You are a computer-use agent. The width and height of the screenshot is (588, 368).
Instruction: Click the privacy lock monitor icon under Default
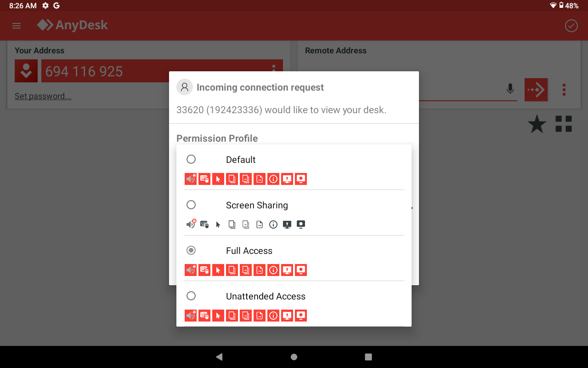tap(287, 179)
